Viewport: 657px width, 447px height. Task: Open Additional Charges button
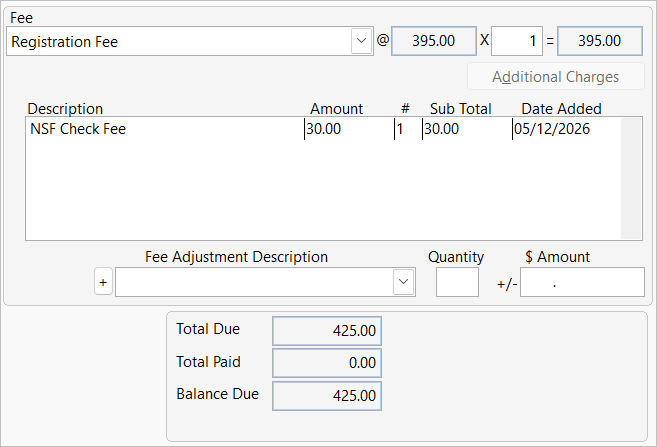(x=556, y=77)
